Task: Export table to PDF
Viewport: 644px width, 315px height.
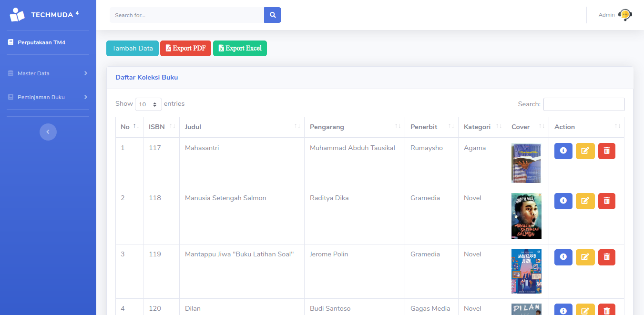Action: coord(185,48)
